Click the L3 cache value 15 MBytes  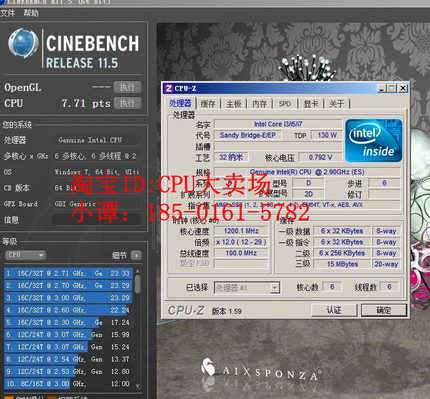point(342,264)
